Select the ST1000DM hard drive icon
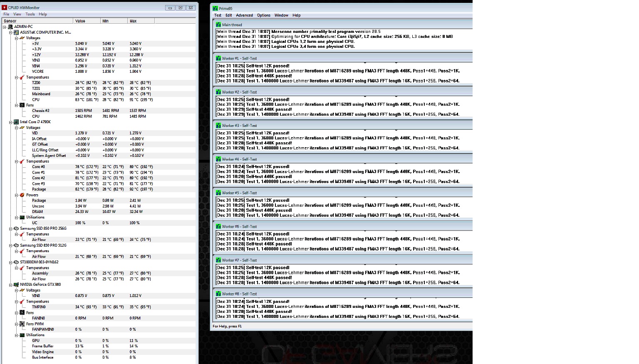Viewport: 639px width, 364px height. (16, 262)
